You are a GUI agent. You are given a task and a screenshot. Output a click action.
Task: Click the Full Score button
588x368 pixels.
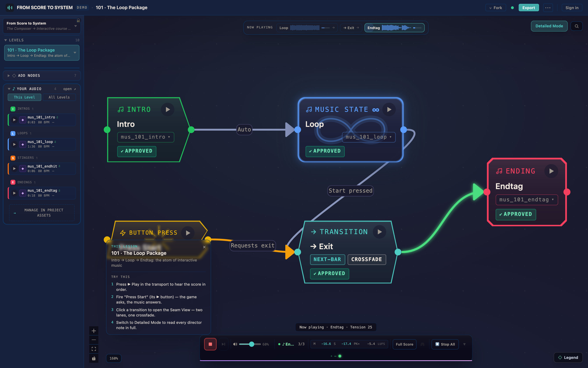404,344
